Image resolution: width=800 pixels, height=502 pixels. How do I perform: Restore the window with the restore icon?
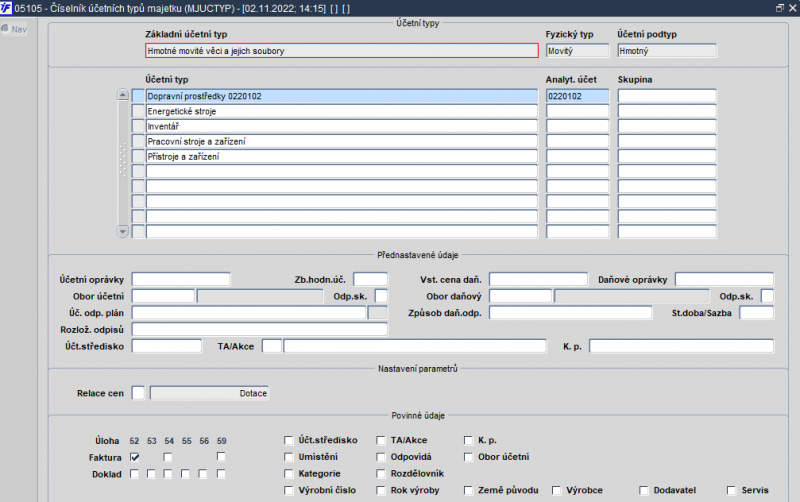[779, 8]
